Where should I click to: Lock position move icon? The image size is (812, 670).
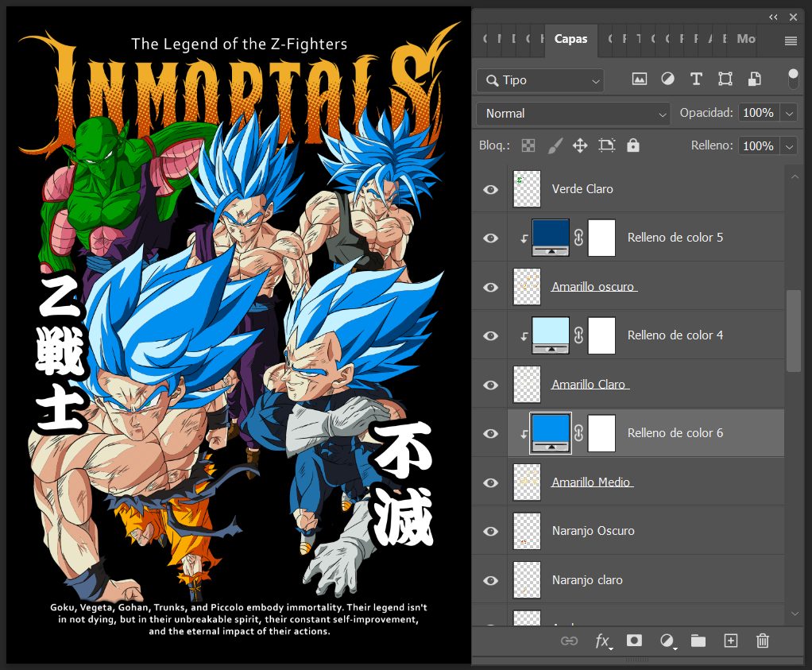[580, 145]
